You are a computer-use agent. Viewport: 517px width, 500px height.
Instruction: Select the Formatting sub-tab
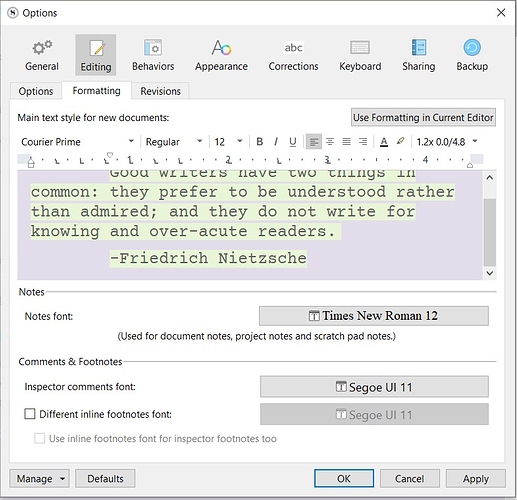pyautogui.click(x=97, y=91)
